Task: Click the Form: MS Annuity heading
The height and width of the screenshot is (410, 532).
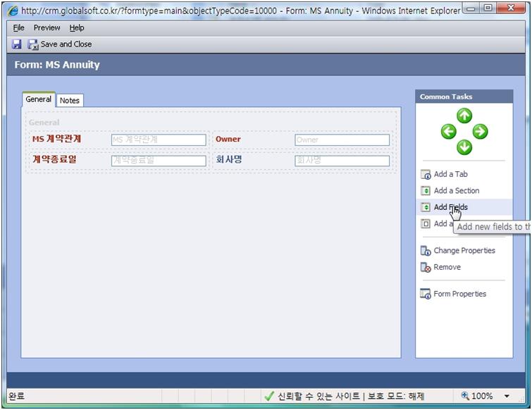Action: tap(57, 64)
